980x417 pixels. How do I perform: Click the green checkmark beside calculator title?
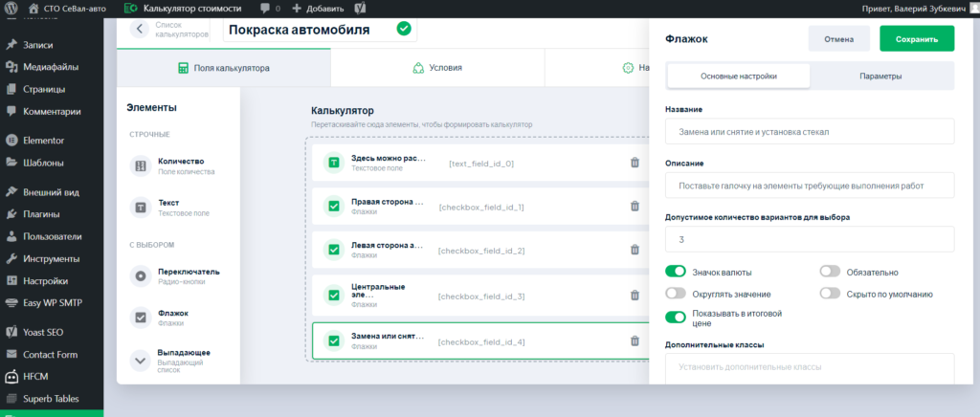(404, 29)
